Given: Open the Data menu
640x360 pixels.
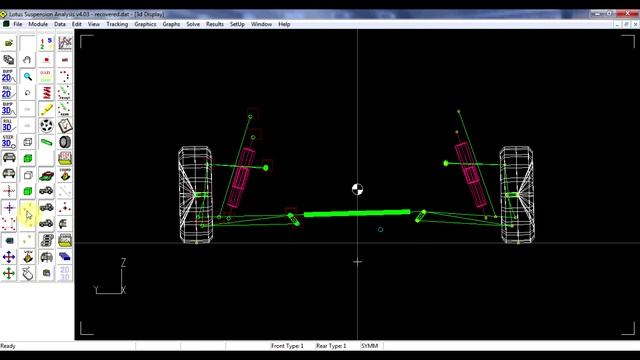Looking at the screenshot, I should coord(60,24).
